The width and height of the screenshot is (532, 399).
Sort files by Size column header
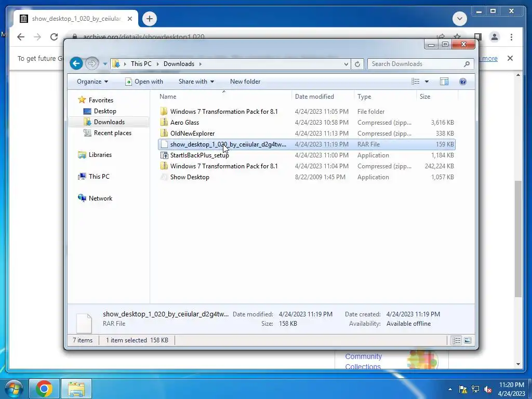(x=437, y=97)
